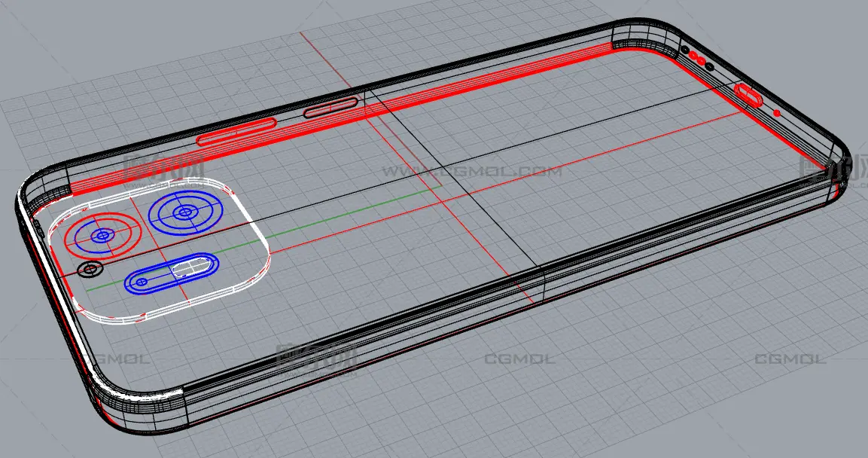Select the longer red side button slot

(x=236, y=131)
